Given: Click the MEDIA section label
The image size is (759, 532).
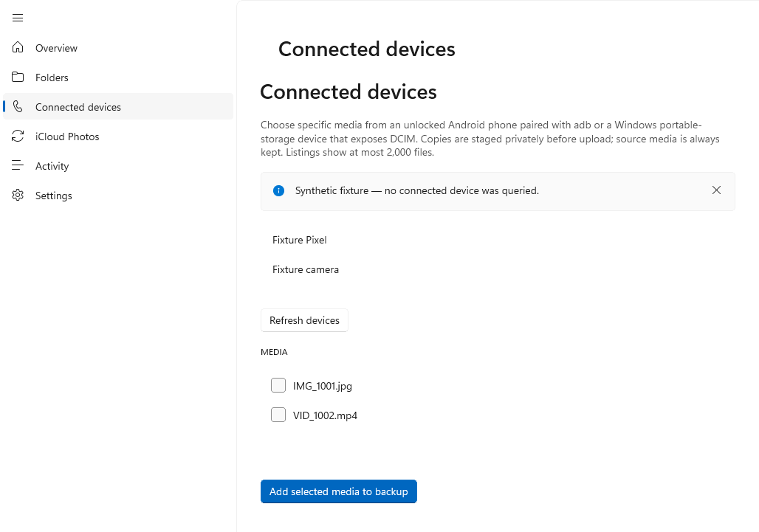Looking at the screenshot, I should click(x=274, y=352).
